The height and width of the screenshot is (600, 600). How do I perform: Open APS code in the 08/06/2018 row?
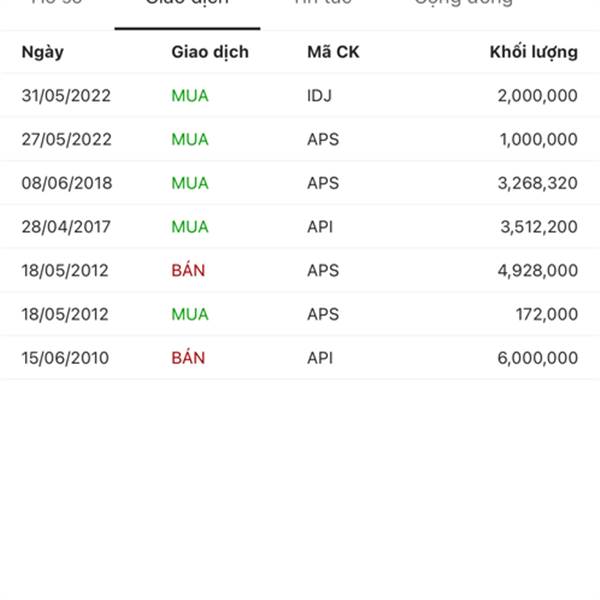323,183
